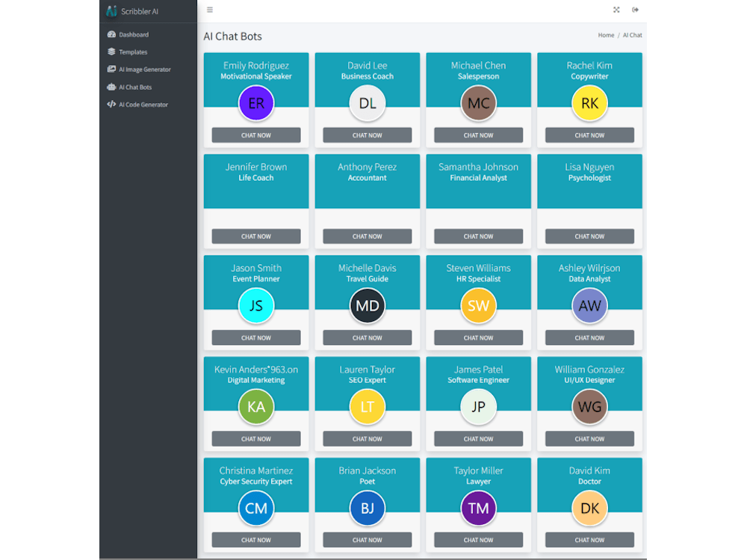
Task: Enter fullscreen mode using the expand icon
Action: pos(616,10)
